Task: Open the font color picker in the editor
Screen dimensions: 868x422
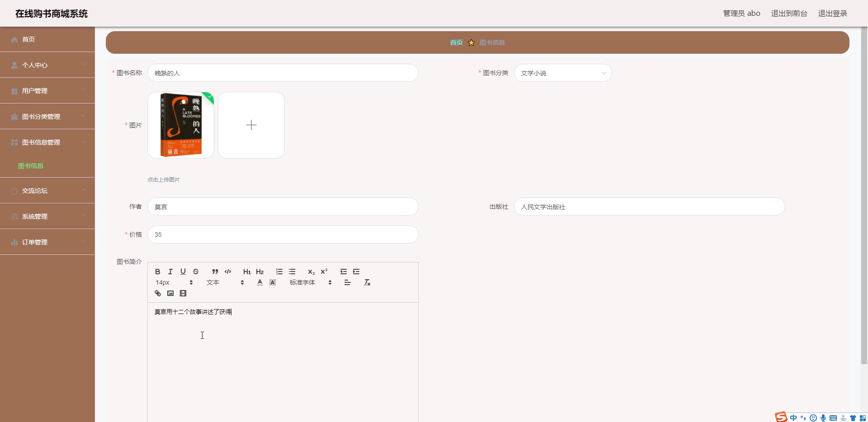Action: point(259,282)
